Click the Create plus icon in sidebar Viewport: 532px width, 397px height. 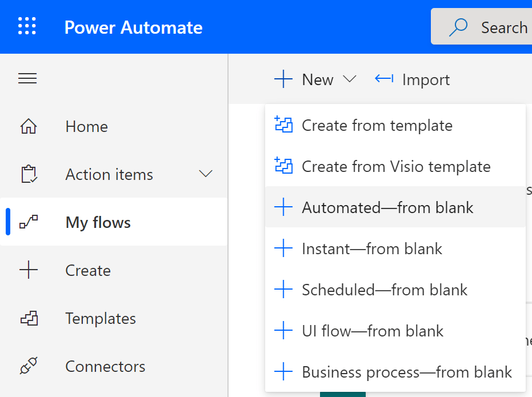click(x=27, y=270)
